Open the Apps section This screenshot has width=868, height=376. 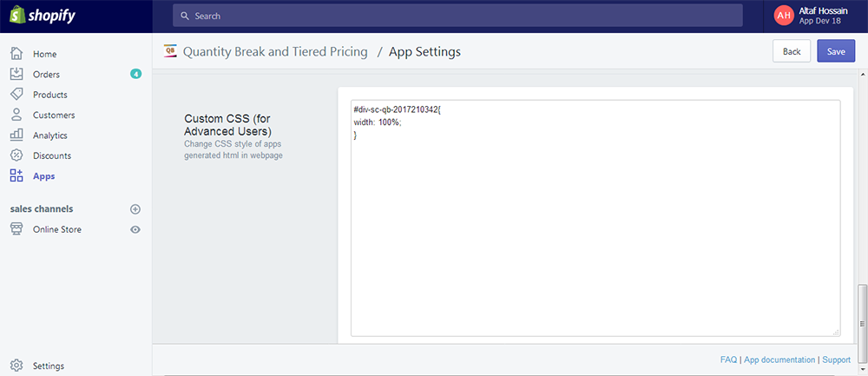(43, 176)
